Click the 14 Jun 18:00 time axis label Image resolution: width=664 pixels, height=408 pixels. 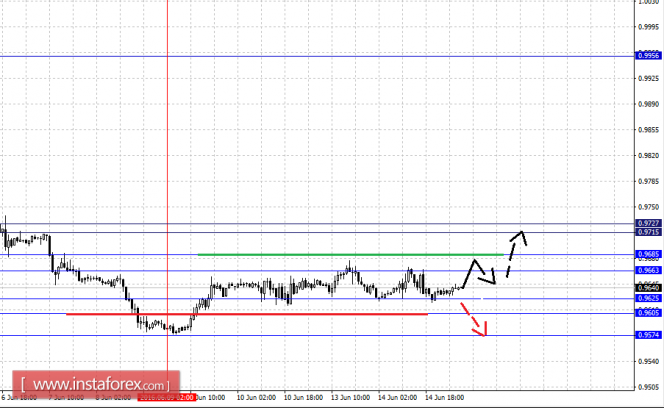(x=444, y=397)
